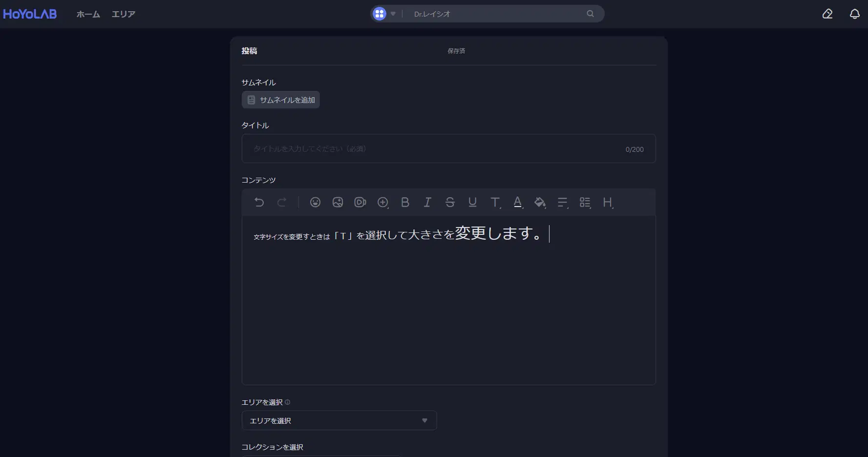Go to the ホーム menu item
The image size is (868, 457).
[x=88, y=14]
